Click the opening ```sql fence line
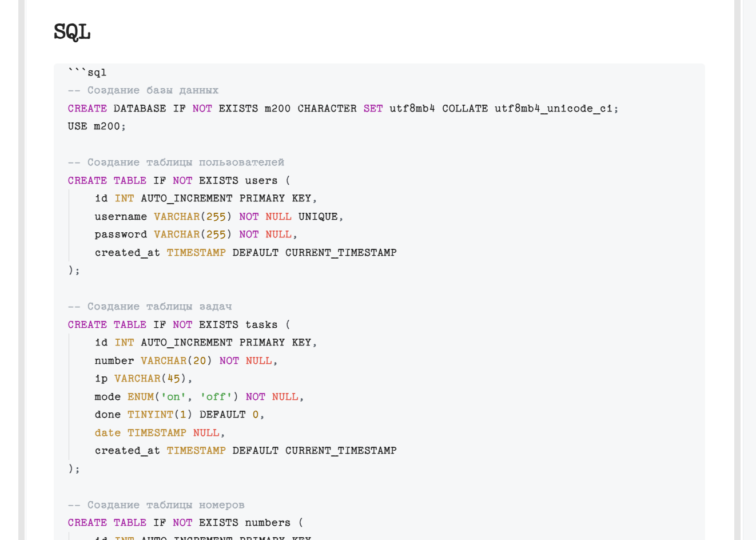Viewport: 756px width, 540px height. point(87,73)
